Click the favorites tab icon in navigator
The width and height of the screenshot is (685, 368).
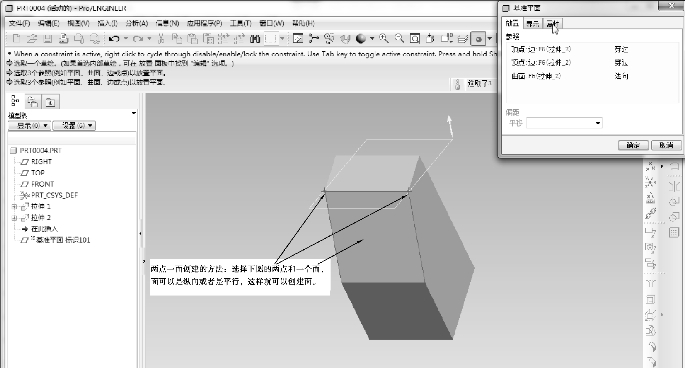point(50,102)
